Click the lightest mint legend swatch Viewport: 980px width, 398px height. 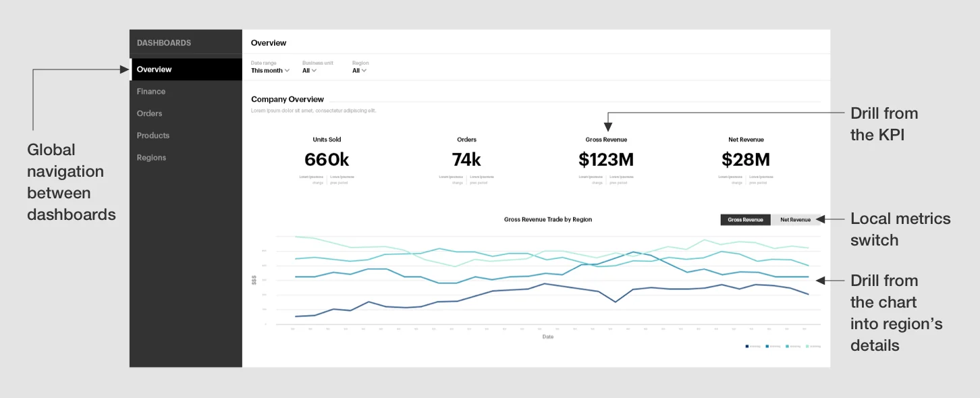click(808, 346)
